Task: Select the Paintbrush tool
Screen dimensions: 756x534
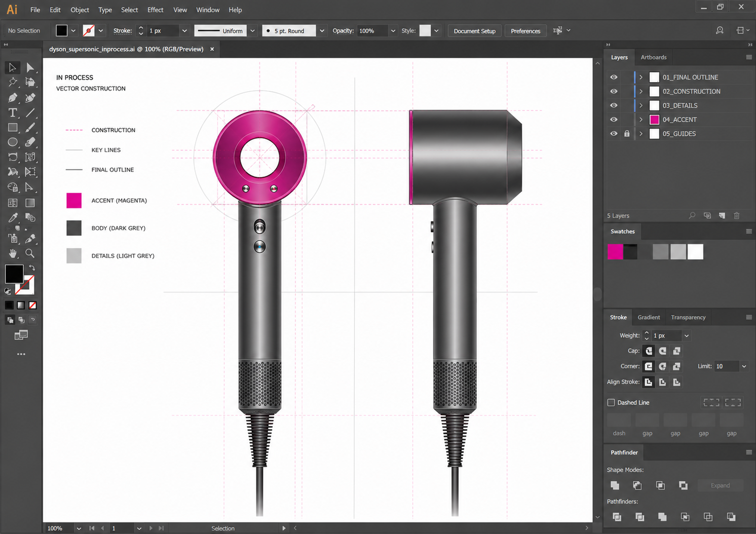Action: coord(30,128)
